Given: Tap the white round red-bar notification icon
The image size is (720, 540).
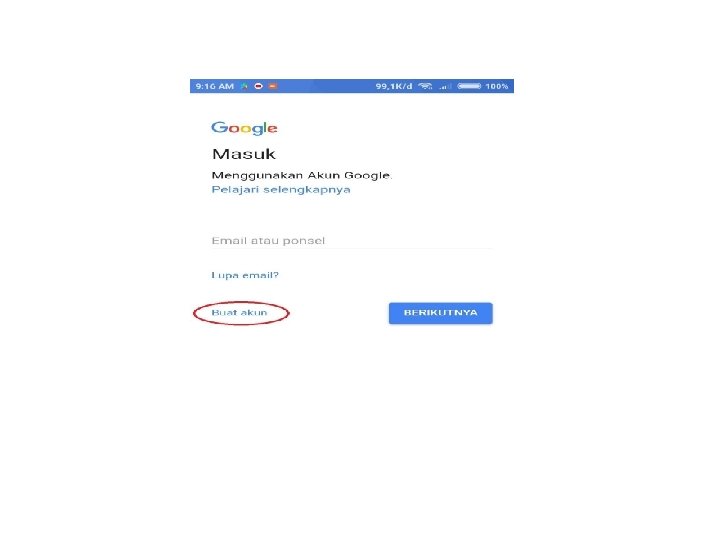Looking at the screenshot, I should [259, 86].
